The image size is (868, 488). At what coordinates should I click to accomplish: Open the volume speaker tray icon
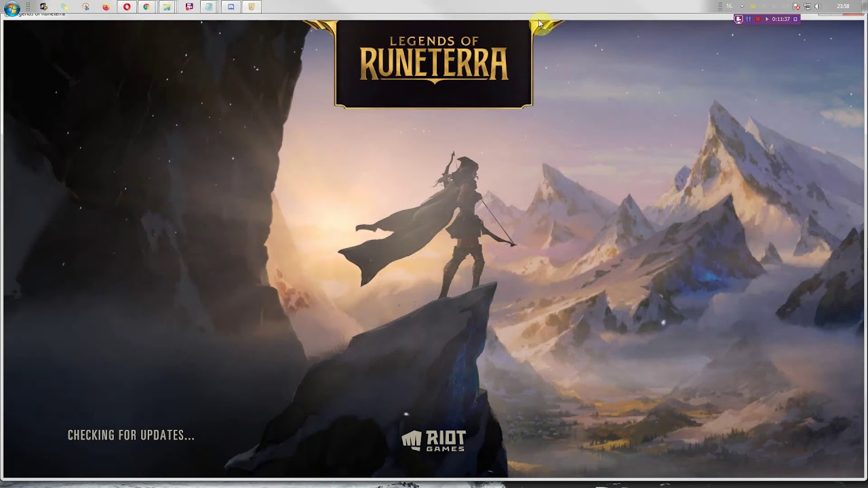point(817,7)
